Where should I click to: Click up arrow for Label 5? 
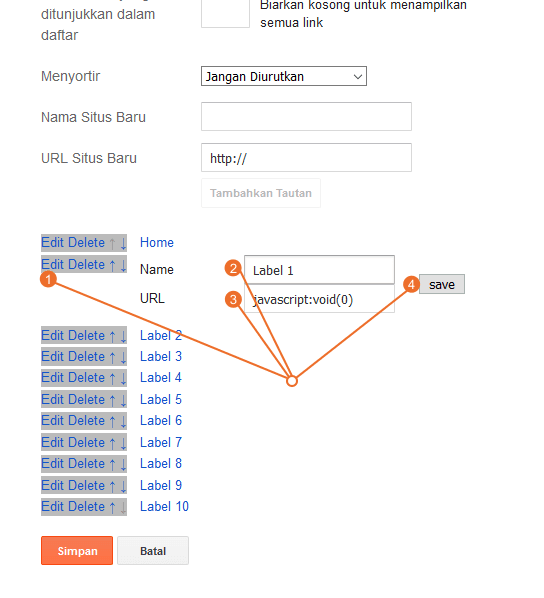click(112, 400)
